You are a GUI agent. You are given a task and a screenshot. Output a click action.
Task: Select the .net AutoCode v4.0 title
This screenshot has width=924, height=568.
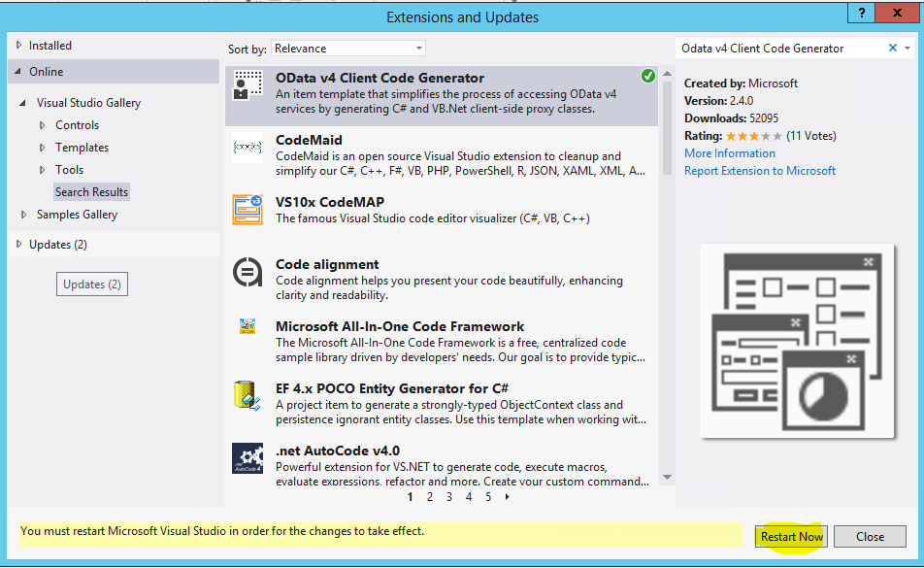click(338, 451)
